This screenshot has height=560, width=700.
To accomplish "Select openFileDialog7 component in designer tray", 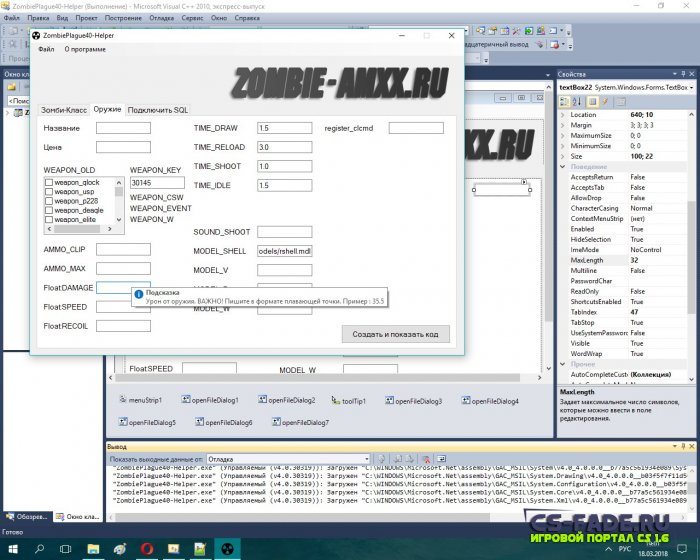I will [x=300, y=422].
